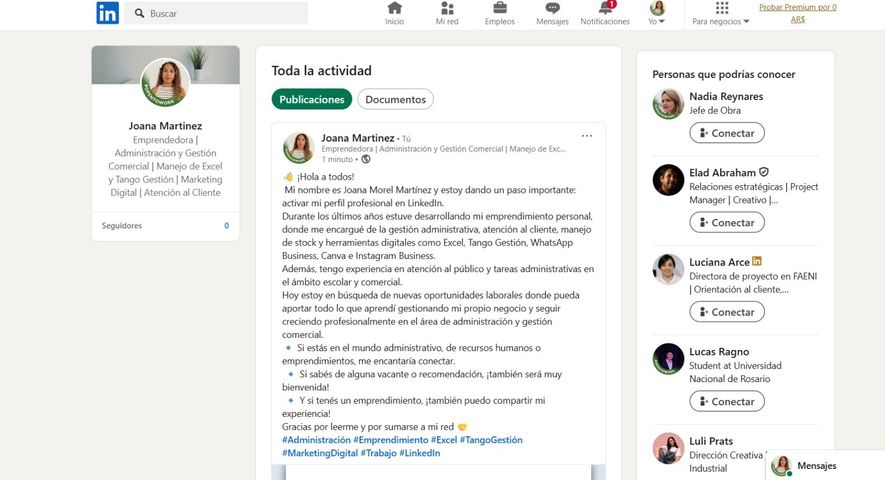Switch to the Documentos tab
This screenshot has width=885, height=480.
pos(395,99)
